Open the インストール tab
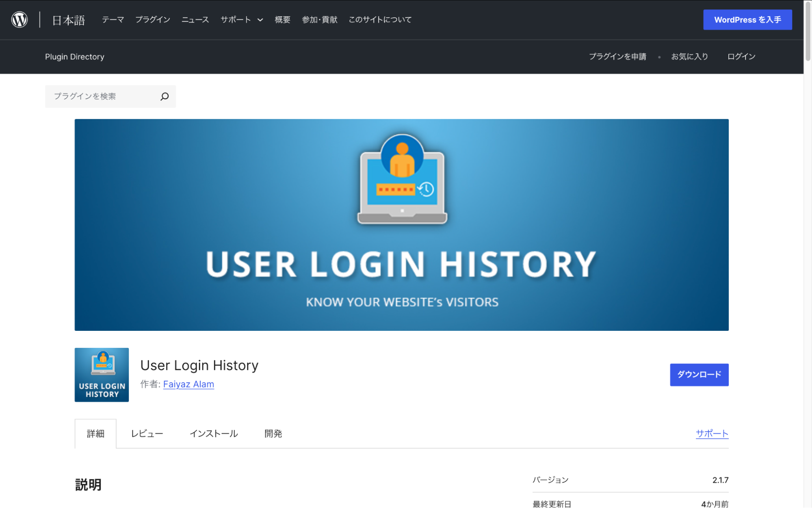The height and width of the screenshot is (508, 812). [x=214, y=433]
